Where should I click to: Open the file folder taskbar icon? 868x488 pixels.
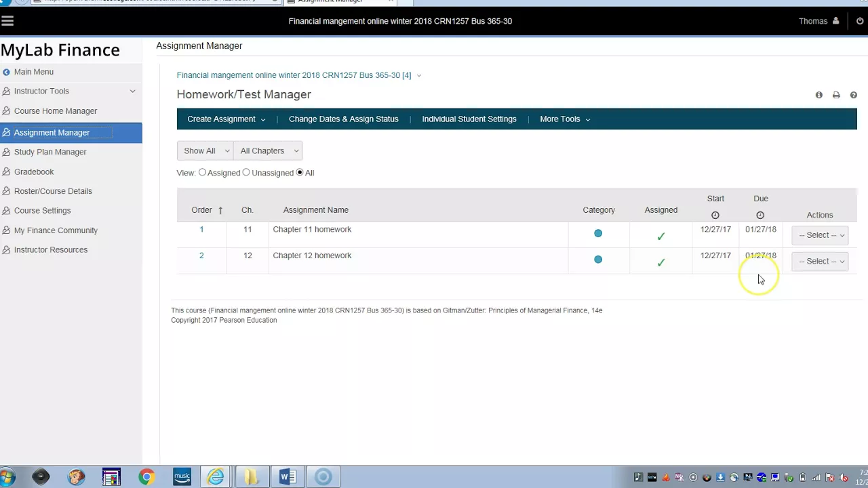click(251, 477)
